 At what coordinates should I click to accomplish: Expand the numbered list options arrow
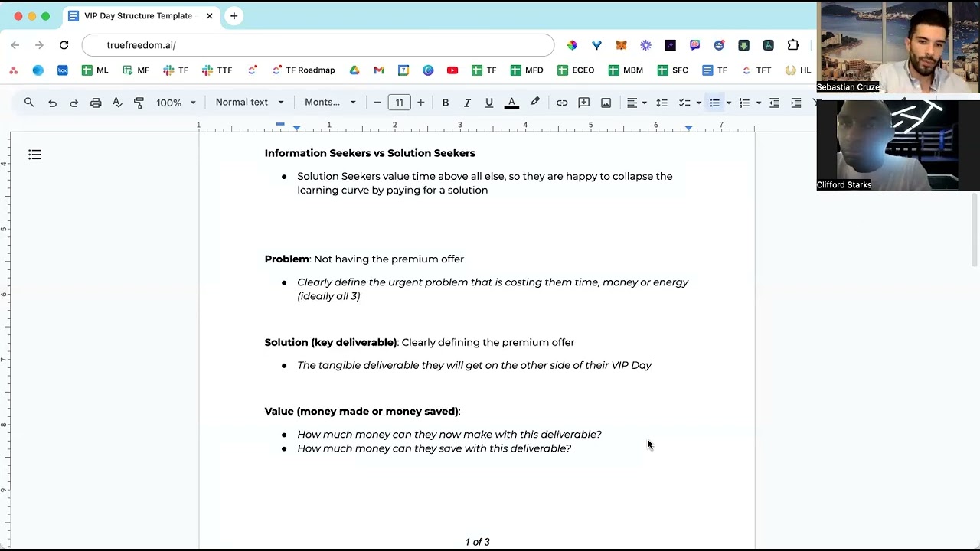pyautogui.click(x=758, y=103)
